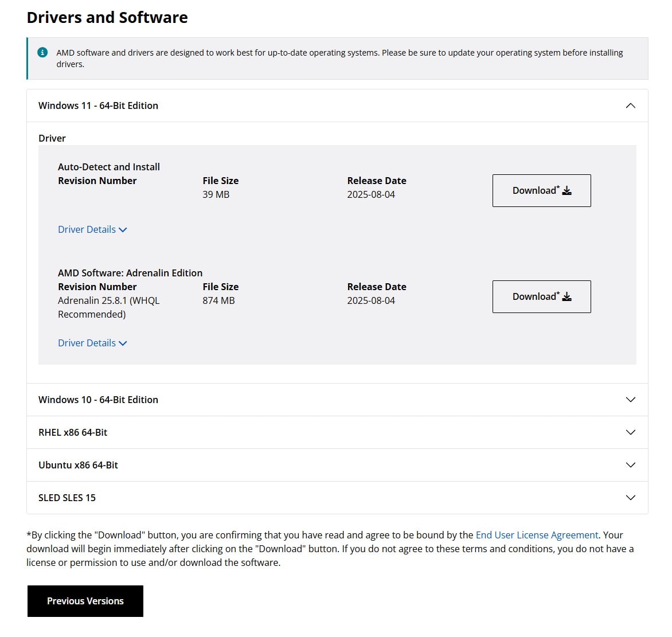Click the chevron icon on the Ubuntu x86 row
Viewport: 672px width, 637px height.
[x=630, y=465]
